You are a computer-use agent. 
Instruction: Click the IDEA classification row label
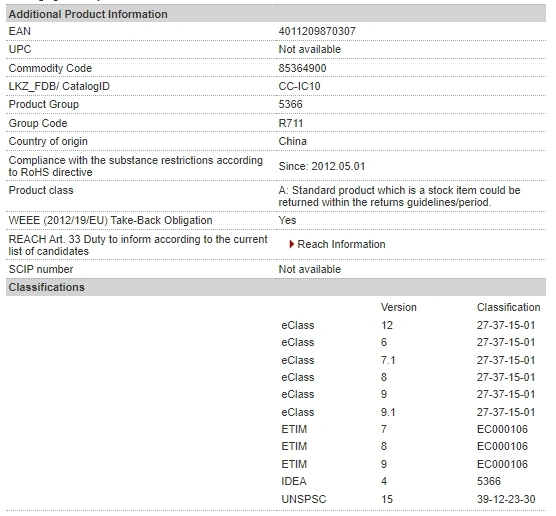point(294,481)
